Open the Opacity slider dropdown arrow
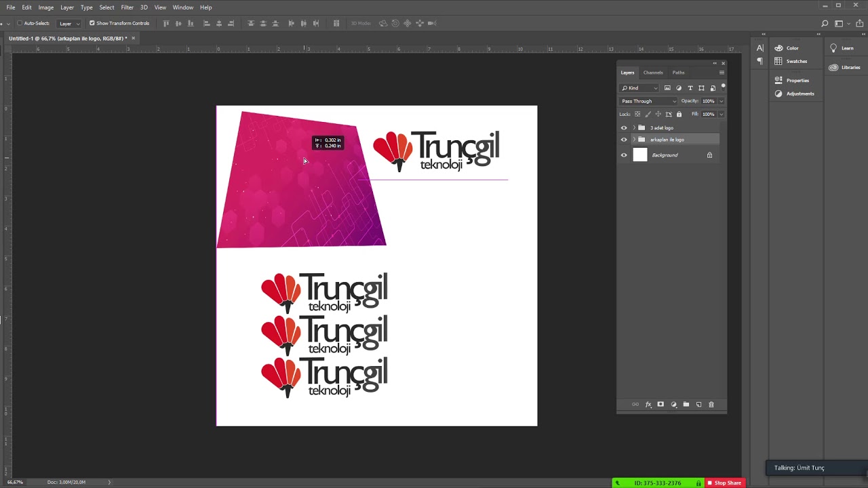This screenshot has width=868, height=488. point(721,101)
